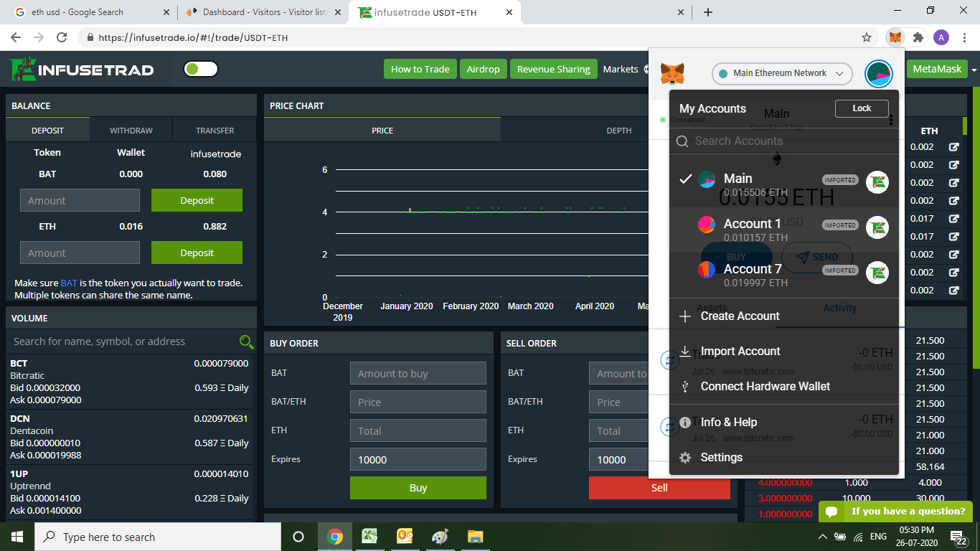This screenshot has height=551, width=980.
Task: Switch to the Transfer tab
Action: pos(215,131)
